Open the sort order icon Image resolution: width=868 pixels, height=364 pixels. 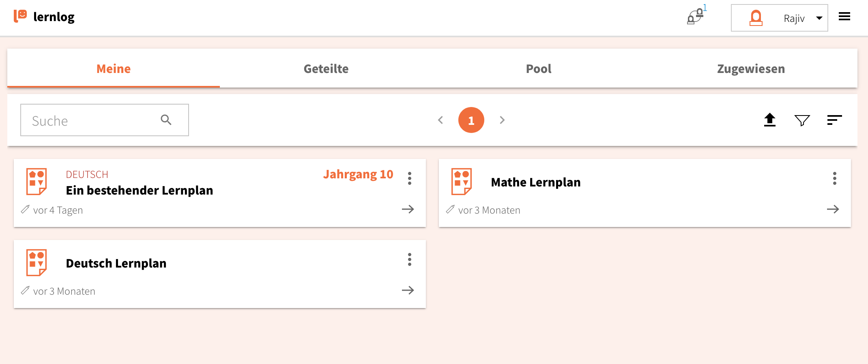834,120
